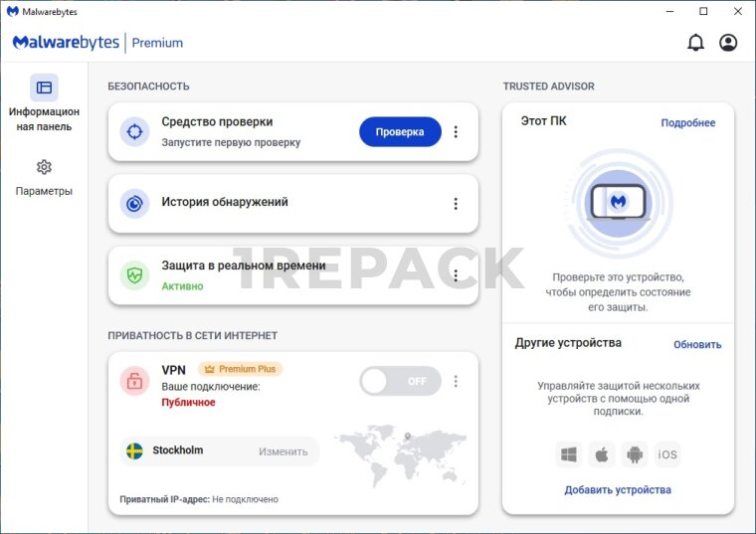Click the scanner crosshair icon

click(134, 131)
